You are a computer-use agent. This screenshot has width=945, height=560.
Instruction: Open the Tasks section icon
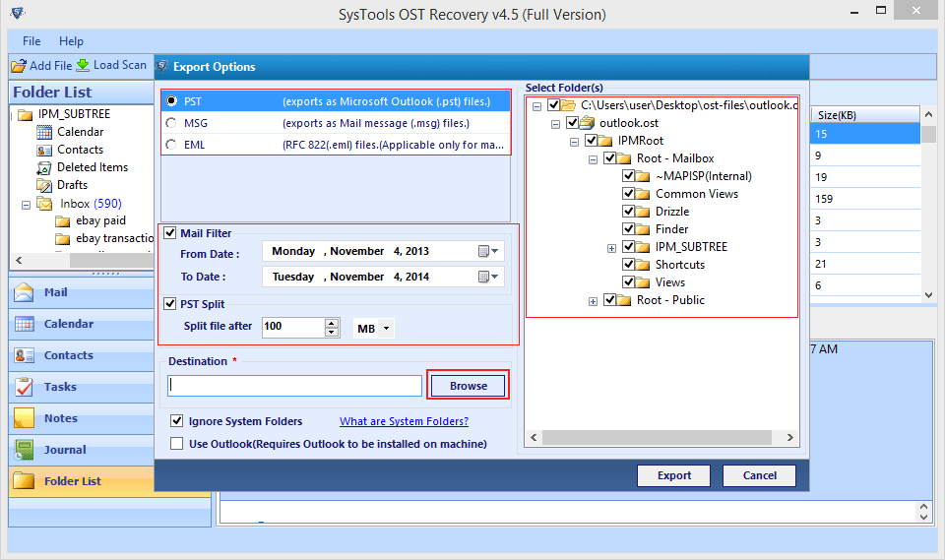pyautogui.click(x=24, y=387)
